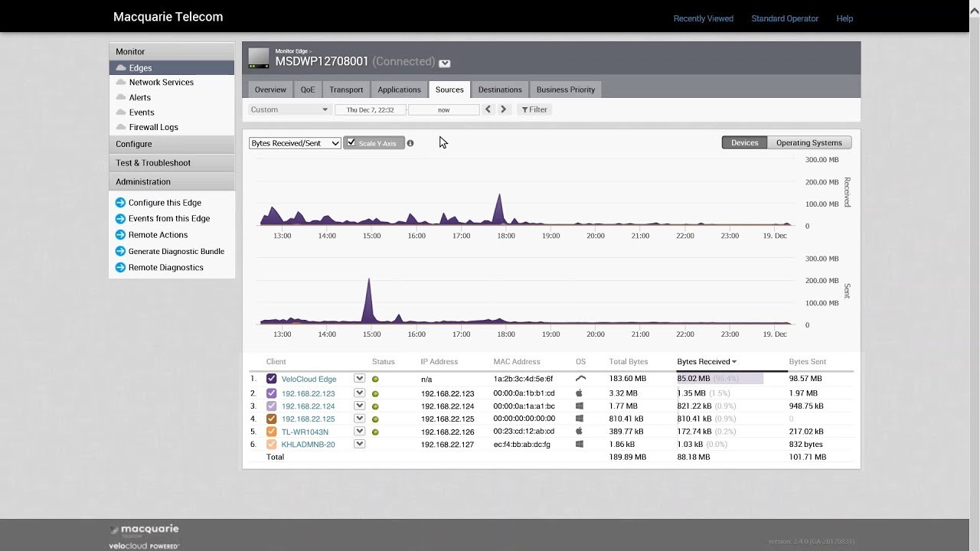This screenshot has width=980, height=551.
Task: Click the end time field showing now
Action: (x=444, y=109)
